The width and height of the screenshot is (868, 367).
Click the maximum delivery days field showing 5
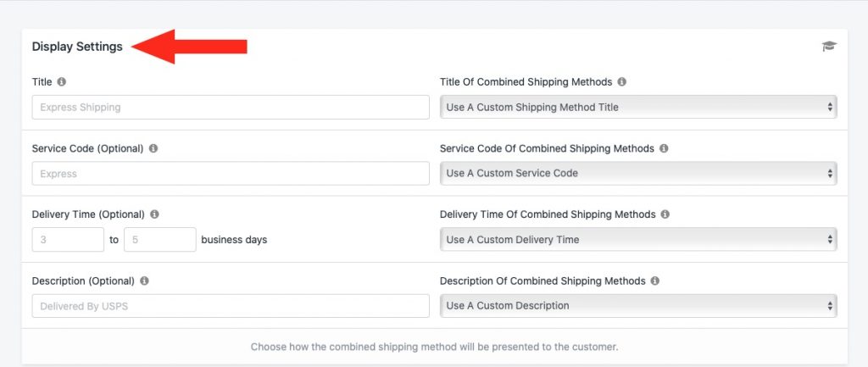point(160,240)
